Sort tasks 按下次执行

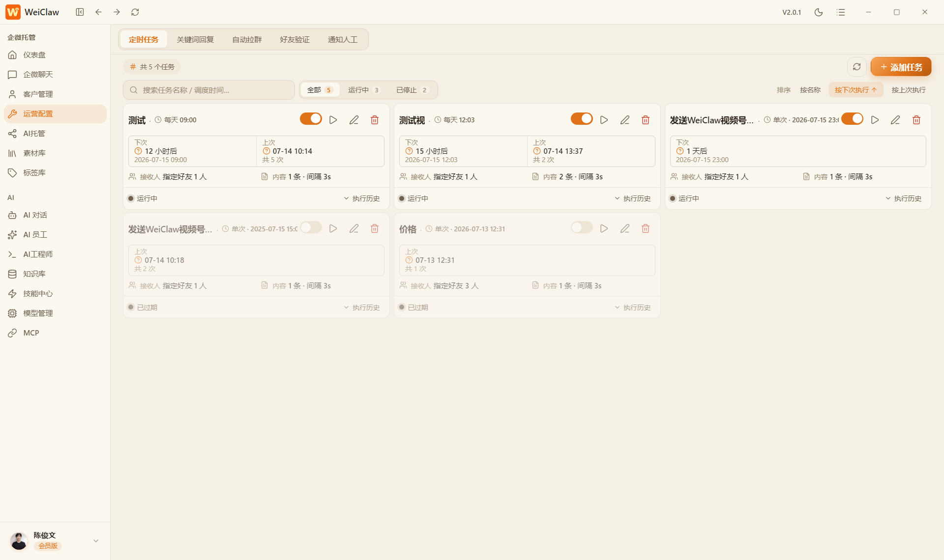click(856, 90)
